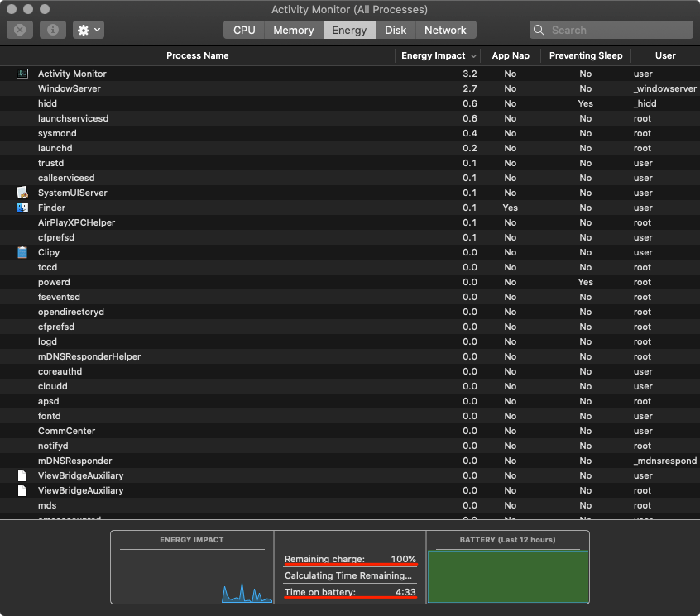Click the process info inspect icon
Screen dimensions: 700x616
tap(52, 30)
